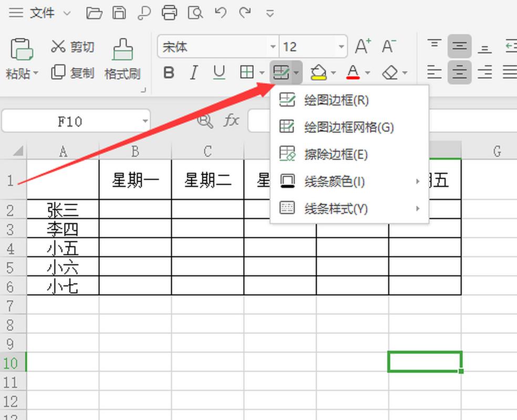The image size is (517, 420).
Task: Click 剪切 cut button
Action: pos(73,47)
